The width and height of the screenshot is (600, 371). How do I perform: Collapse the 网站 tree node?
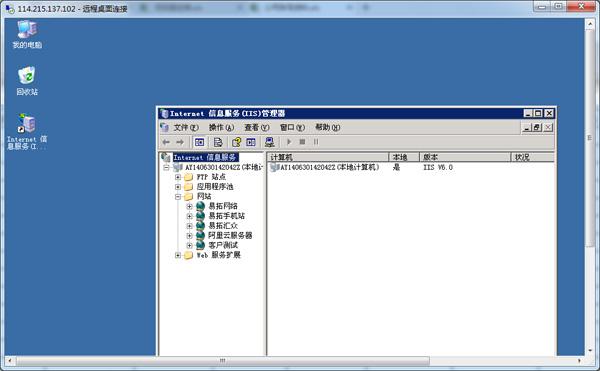pyautogui.click(x=178, y=197)
